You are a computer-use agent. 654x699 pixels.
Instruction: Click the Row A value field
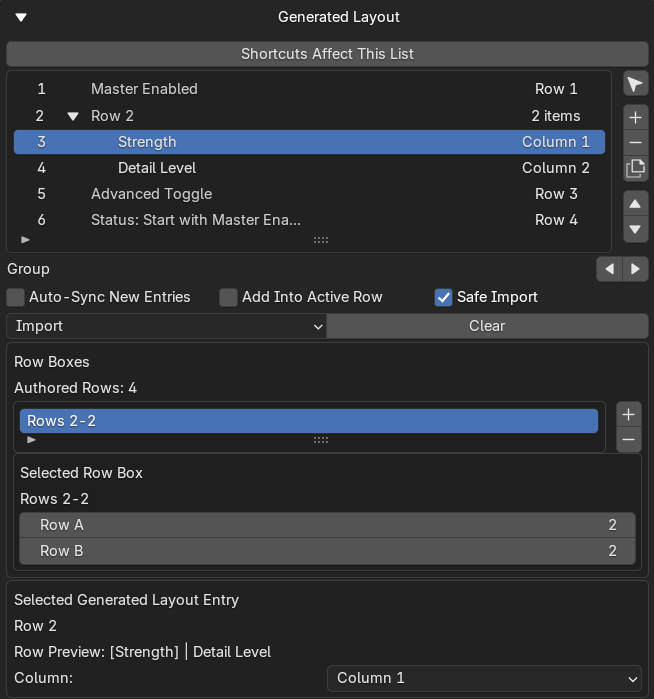[328, 525]
